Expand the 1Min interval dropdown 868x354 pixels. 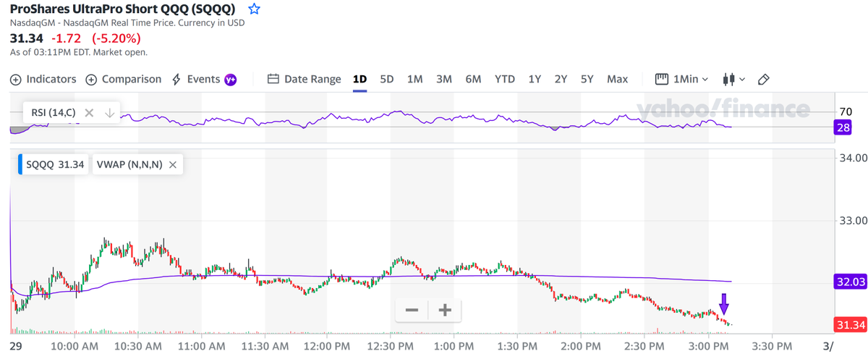click(681, 79)
